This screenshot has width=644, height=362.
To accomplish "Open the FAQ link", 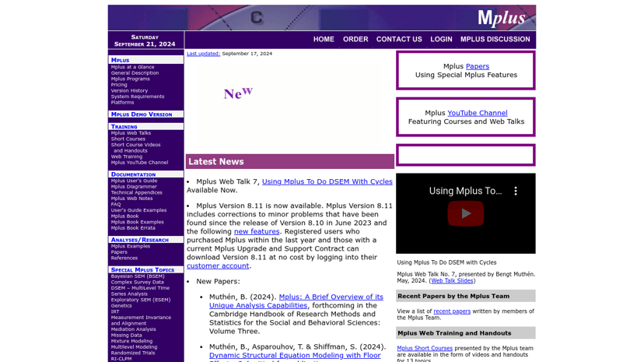I will tap(115, 204).
